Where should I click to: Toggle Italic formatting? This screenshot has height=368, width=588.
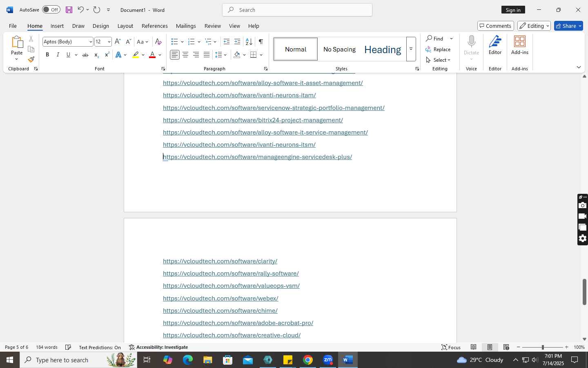(x=58, y=55)
